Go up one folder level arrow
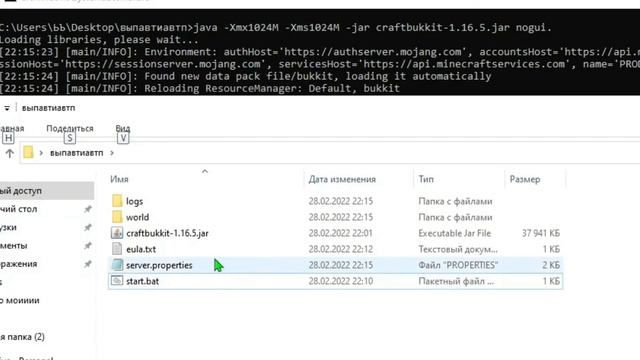Viewport: 640px width, 360px height. (x=9, y=153)
